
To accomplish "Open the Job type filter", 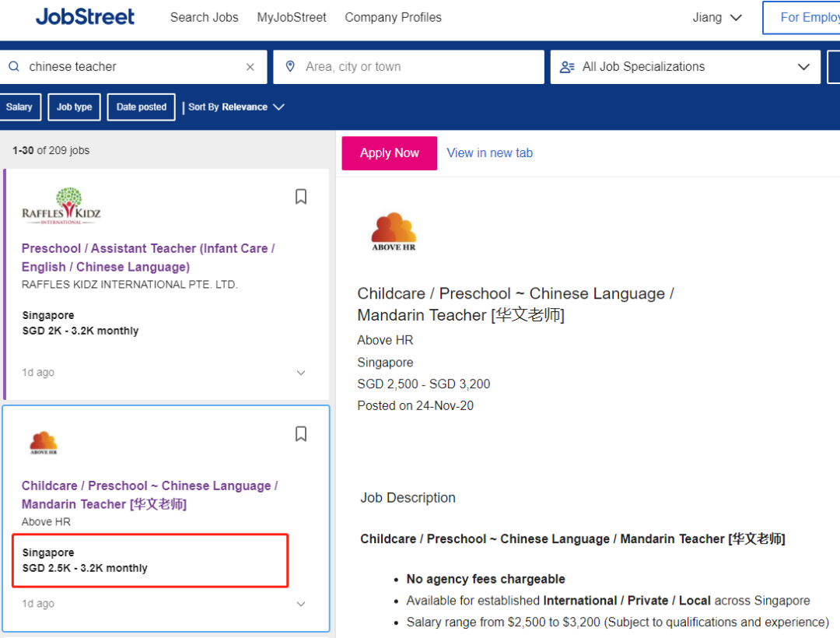I will click(74, 107).
